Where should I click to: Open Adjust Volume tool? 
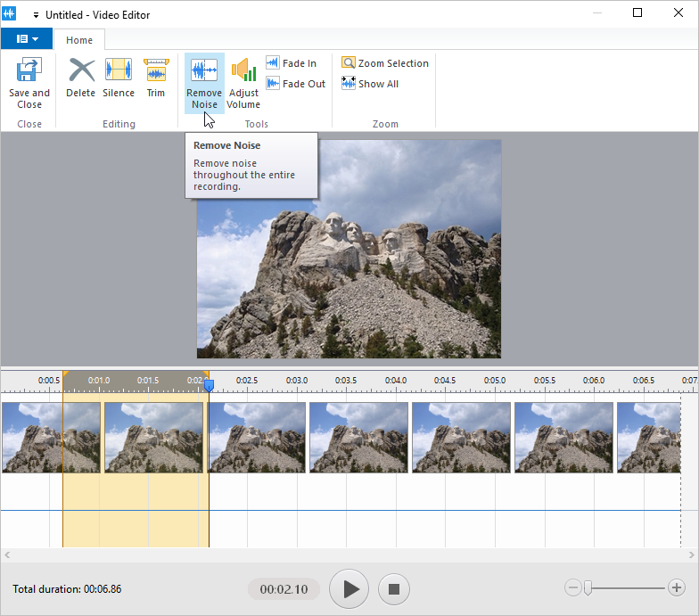[243, 83]
